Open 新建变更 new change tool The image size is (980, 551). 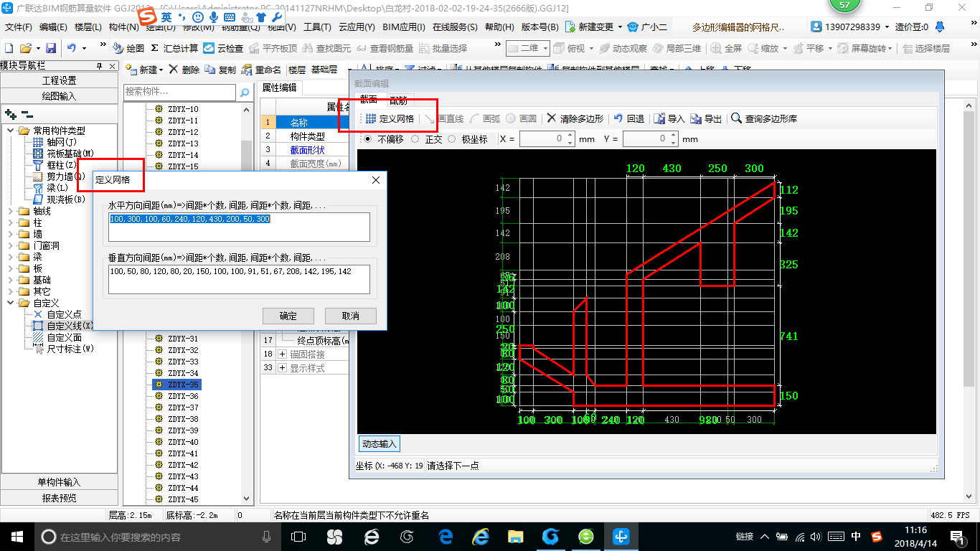pyautogui.click(x=595, y=27)
